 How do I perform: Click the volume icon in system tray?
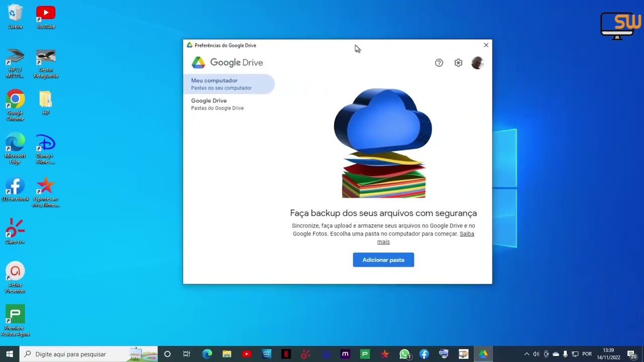click(536, 354)
